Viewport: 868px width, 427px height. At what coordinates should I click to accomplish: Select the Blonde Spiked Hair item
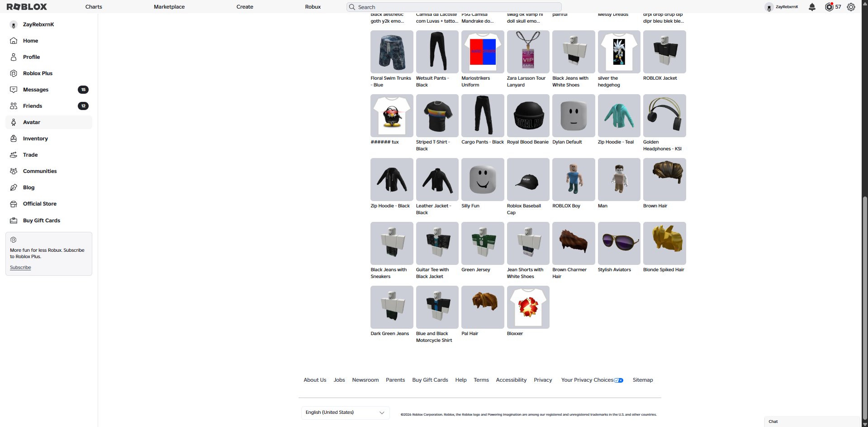pos(664,243)
